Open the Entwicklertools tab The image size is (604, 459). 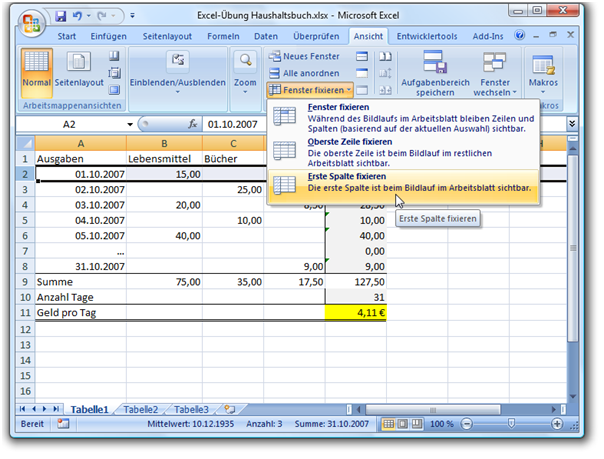coord(427,36)
